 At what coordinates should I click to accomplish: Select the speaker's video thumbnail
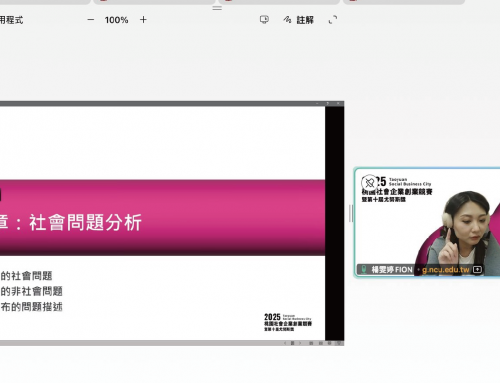427,222
